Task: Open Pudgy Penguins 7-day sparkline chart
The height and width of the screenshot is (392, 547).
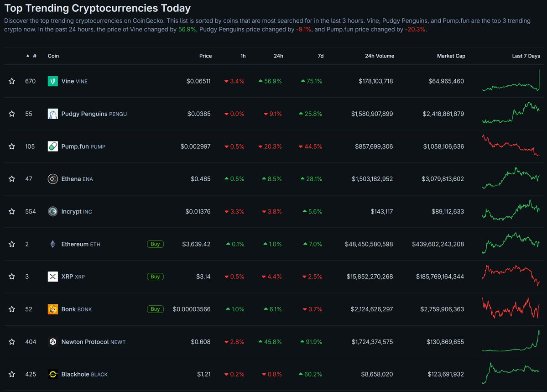Action: click(511, 113)
